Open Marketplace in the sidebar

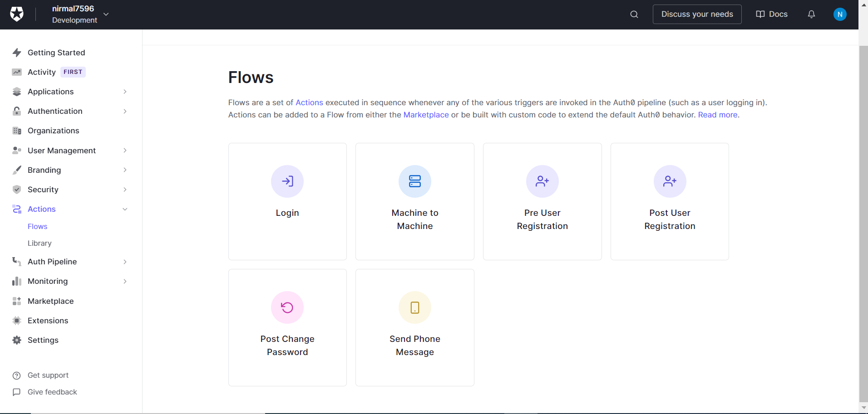pos(50,301)
